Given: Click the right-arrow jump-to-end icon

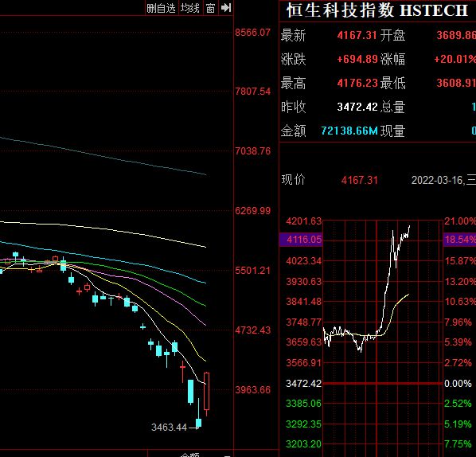Looking at the screenshot, I should click(x=226, y=8).
